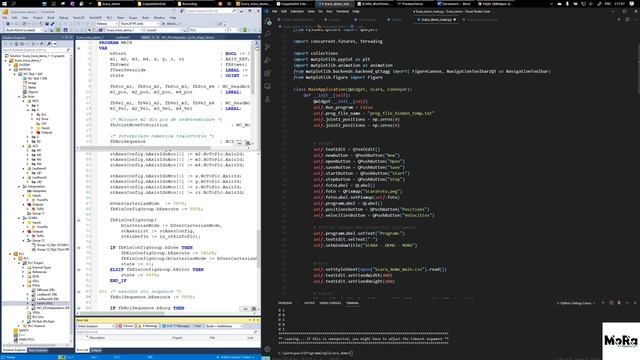Select the PlcTask (PlcTask) tree item

[43, 321]
